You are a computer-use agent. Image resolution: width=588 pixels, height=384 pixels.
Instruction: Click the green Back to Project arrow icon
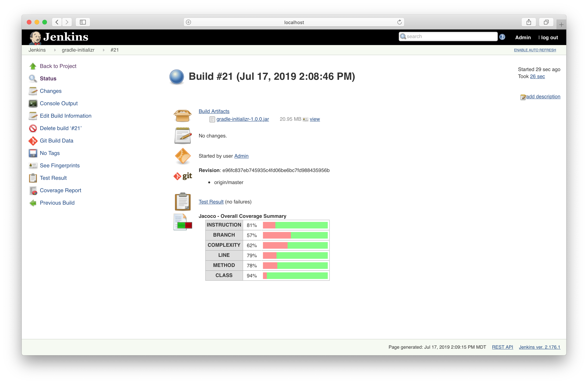[33, 66]
